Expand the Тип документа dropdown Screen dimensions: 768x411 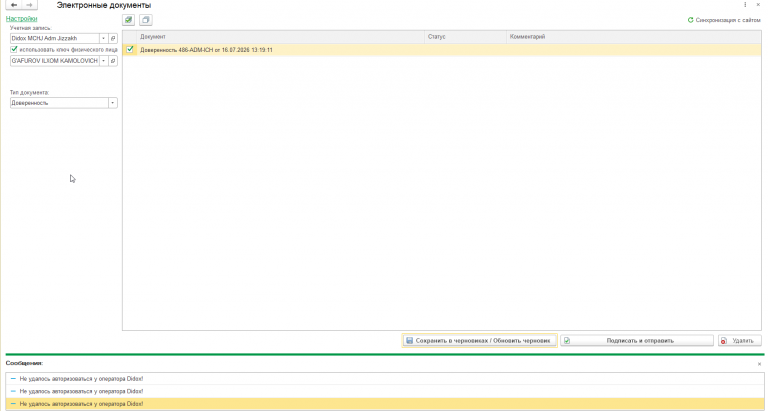pyautogui.click(x=113, y=103)
